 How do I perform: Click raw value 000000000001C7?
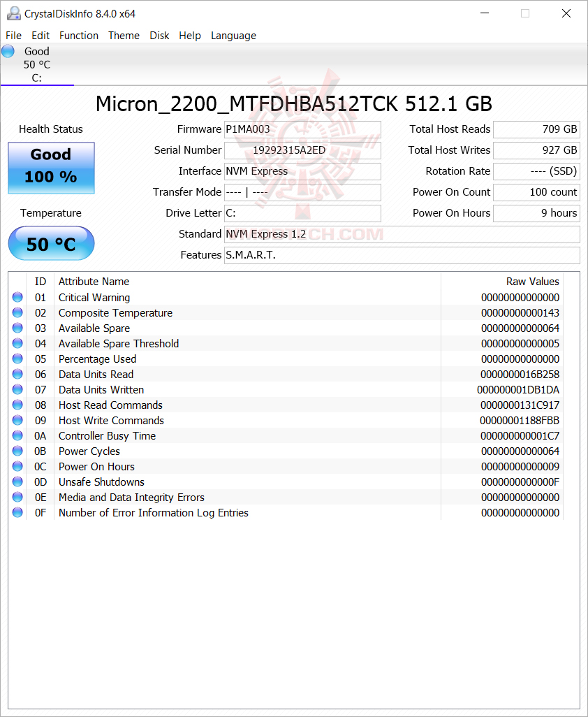point(520,436)
